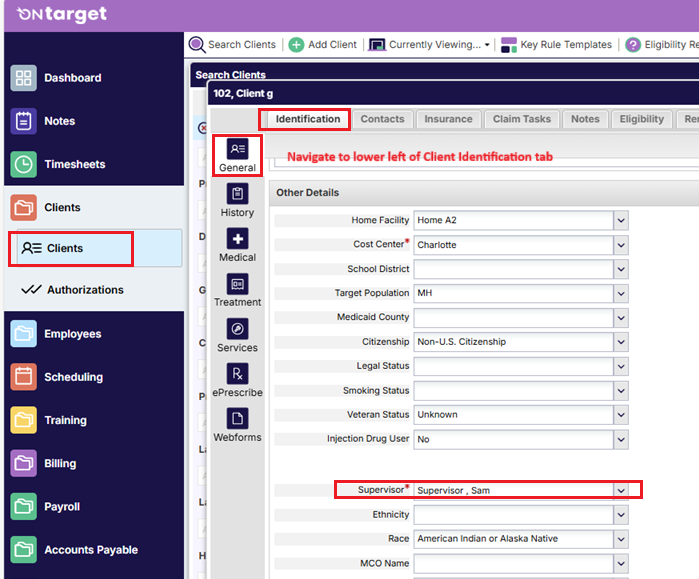The height and width of the screenshot is (579, 699).
Task: Expand the Target Population dropdown arrow
Action: (621, 293)
